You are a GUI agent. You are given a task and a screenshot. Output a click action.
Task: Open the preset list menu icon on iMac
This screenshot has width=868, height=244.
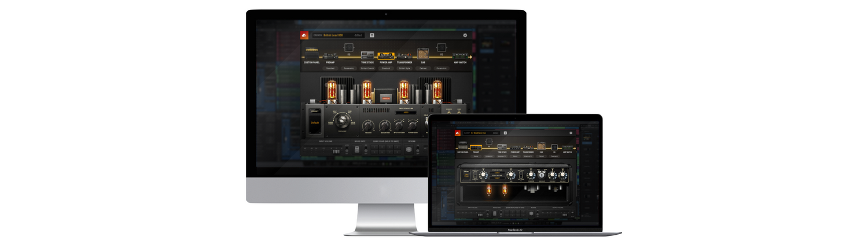click(x=372, y=35)
